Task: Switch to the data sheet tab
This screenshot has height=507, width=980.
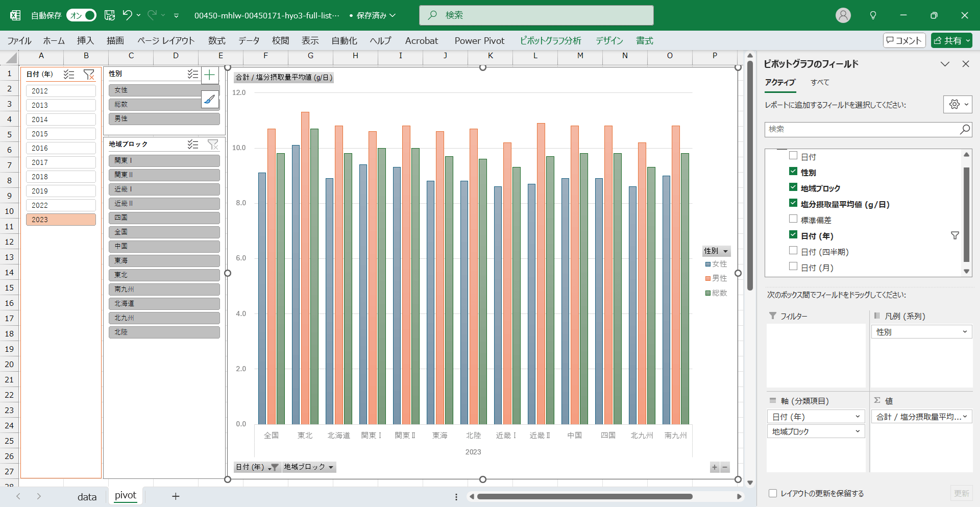Action: coord(87,497)
